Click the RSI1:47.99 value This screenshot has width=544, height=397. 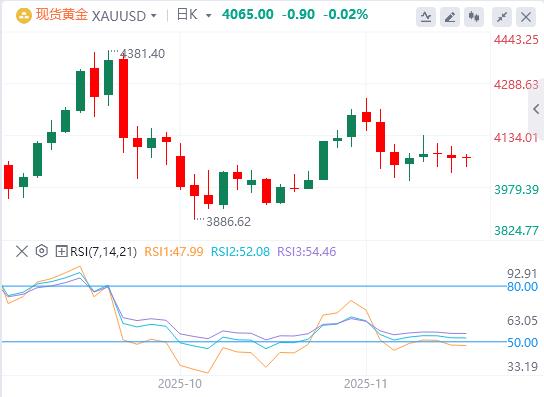pos(174,252)
